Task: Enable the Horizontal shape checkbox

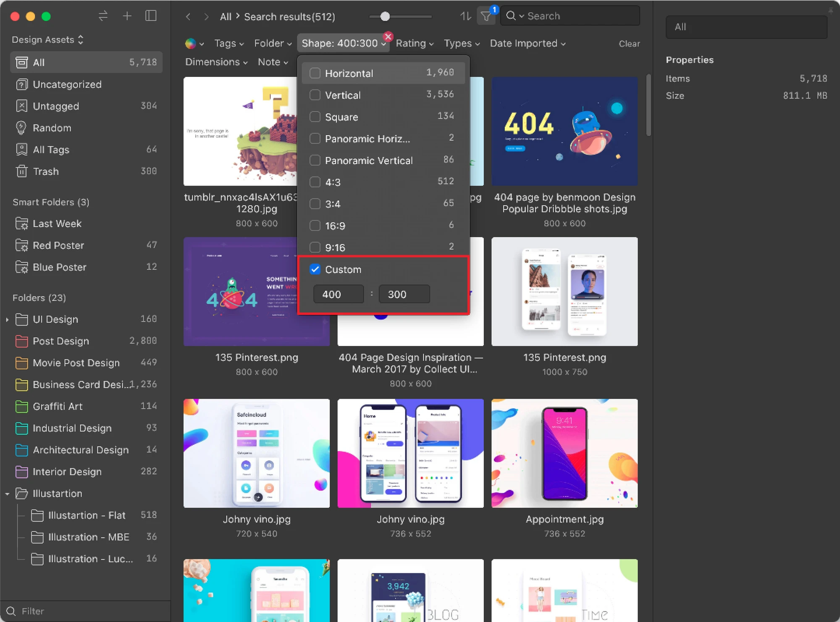Action: pos(315,73)
